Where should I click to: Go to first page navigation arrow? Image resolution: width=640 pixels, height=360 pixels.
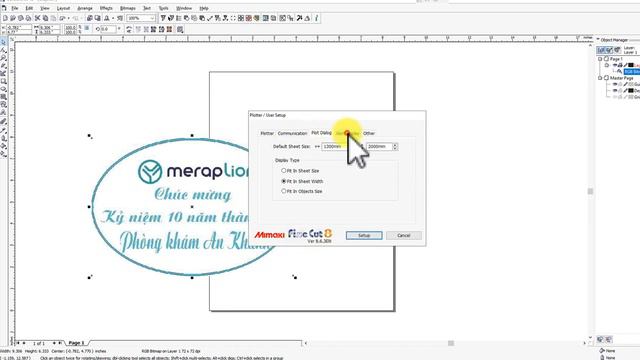click(x=18, y=343)
